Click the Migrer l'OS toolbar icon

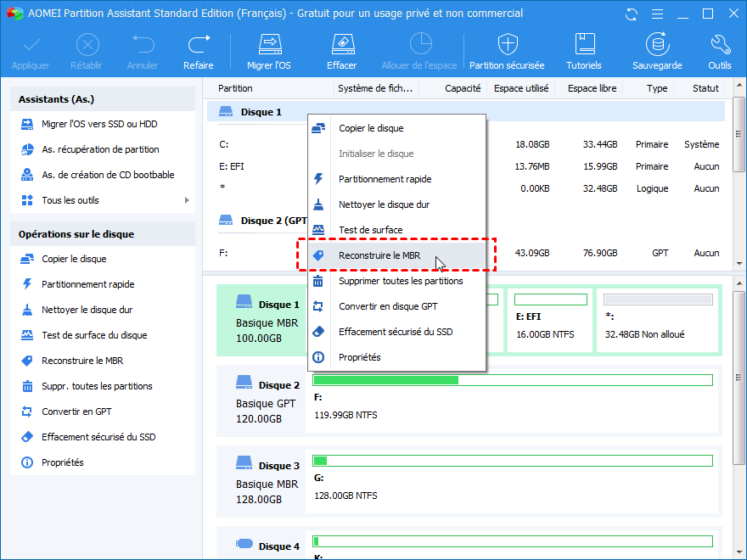tap(269, 45)
